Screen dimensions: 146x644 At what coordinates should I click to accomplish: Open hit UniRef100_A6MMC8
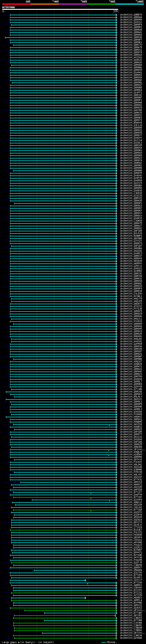[x=131, y=90]
